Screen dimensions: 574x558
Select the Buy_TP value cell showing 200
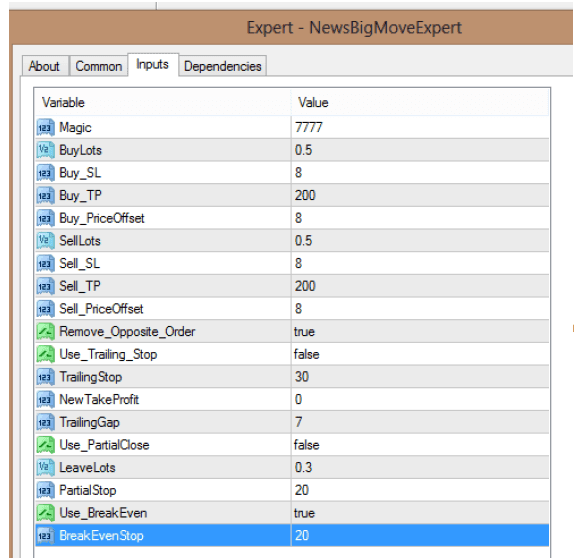point(420,195)
